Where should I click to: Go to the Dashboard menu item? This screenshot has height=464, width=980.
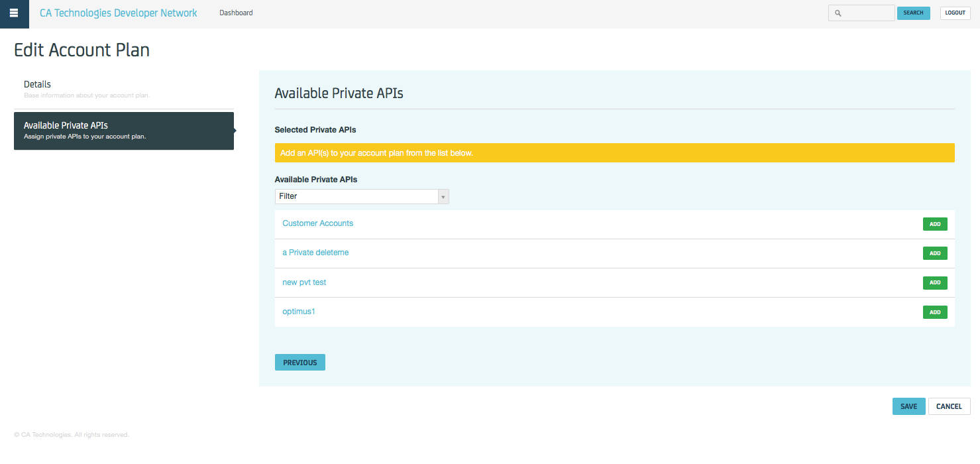click(236, 13)
